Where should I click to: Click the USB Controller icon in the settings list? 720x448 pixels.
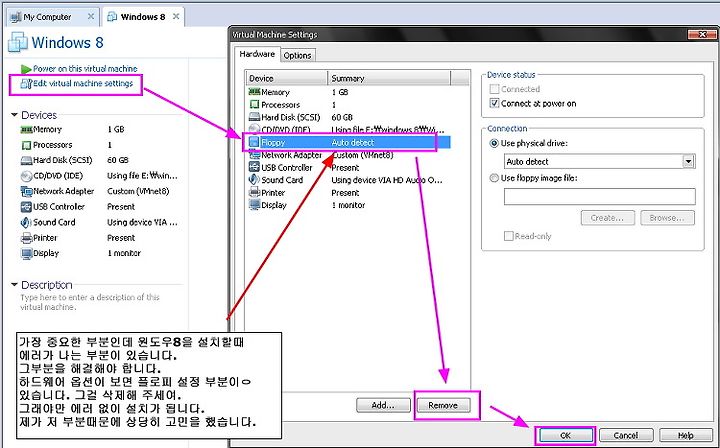254,168
